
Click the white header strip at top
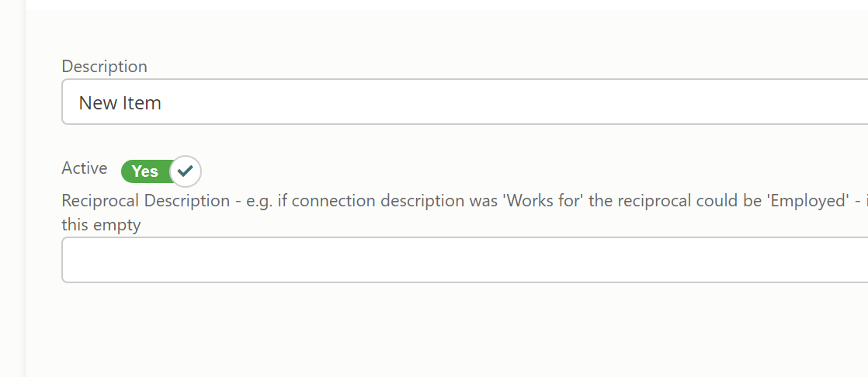click(446, 4)
